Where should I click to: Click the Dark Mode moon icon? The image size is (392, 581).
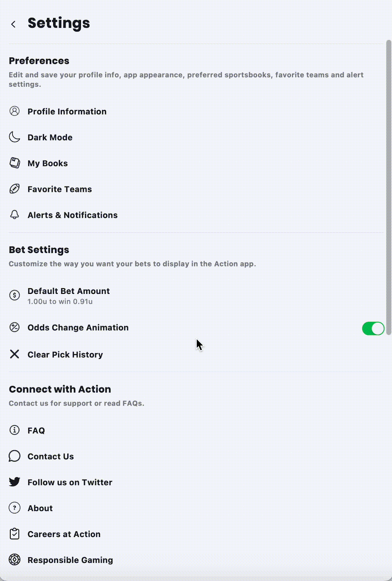[x=15, y=137]
